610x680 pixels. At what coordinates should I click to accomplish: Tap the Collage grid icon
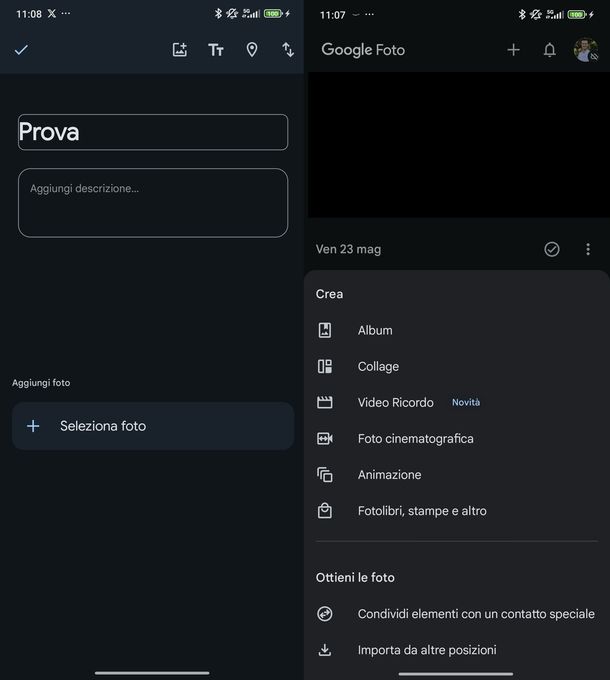pos(325,366)
